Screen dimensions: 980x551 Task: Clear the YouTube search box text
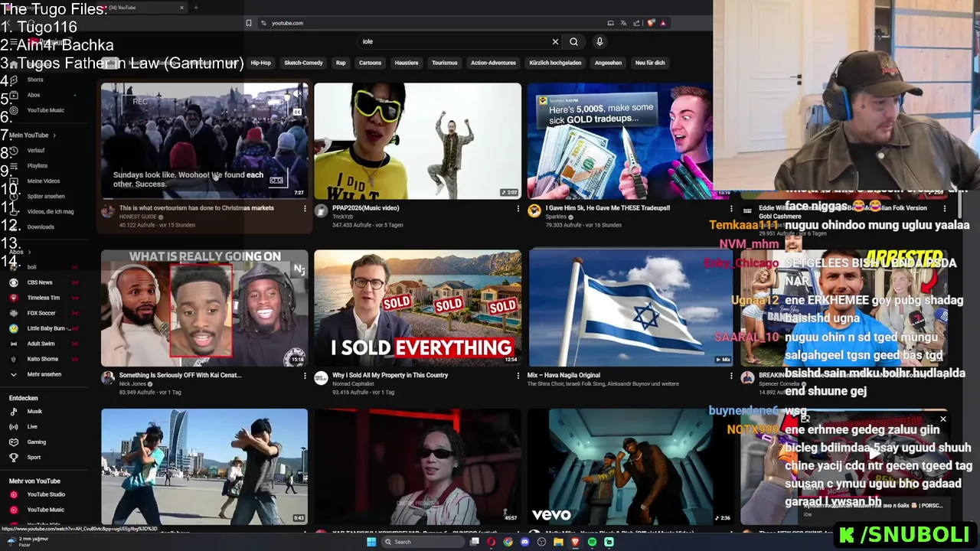coord(555,41)
